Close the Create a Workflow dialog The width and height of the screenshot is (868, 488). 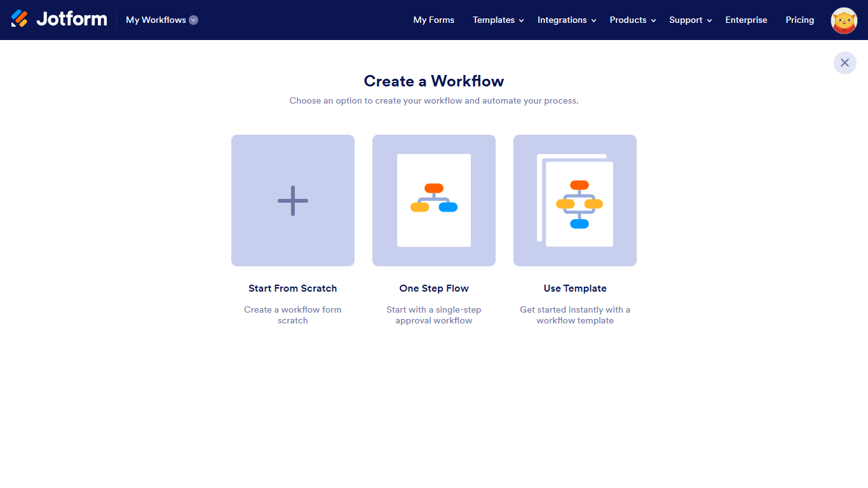point(845,63)
